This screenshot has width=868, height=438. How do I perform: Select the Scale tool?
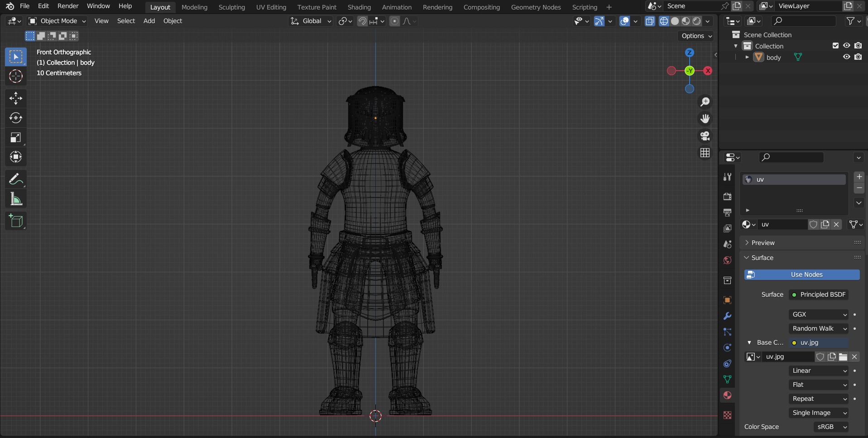16,138
